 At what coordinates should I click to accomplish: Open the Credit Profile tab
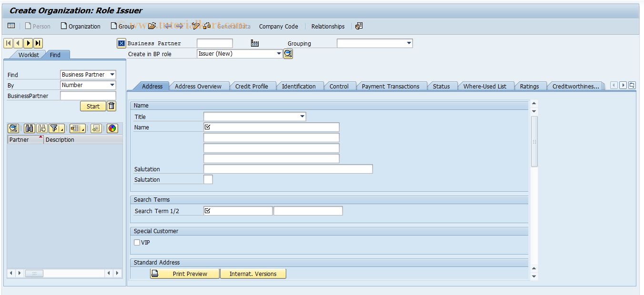tap(252, 86)
